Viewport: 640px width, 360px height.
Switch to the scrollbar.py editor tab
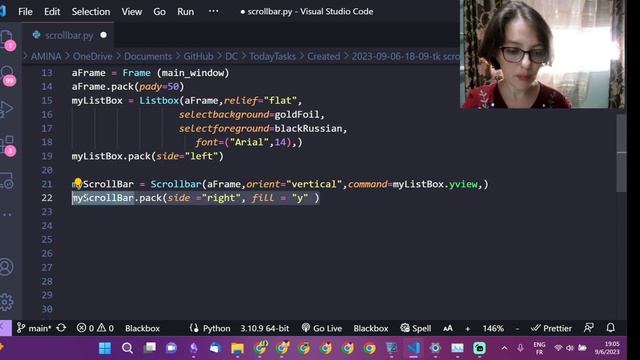coord(68,35)
